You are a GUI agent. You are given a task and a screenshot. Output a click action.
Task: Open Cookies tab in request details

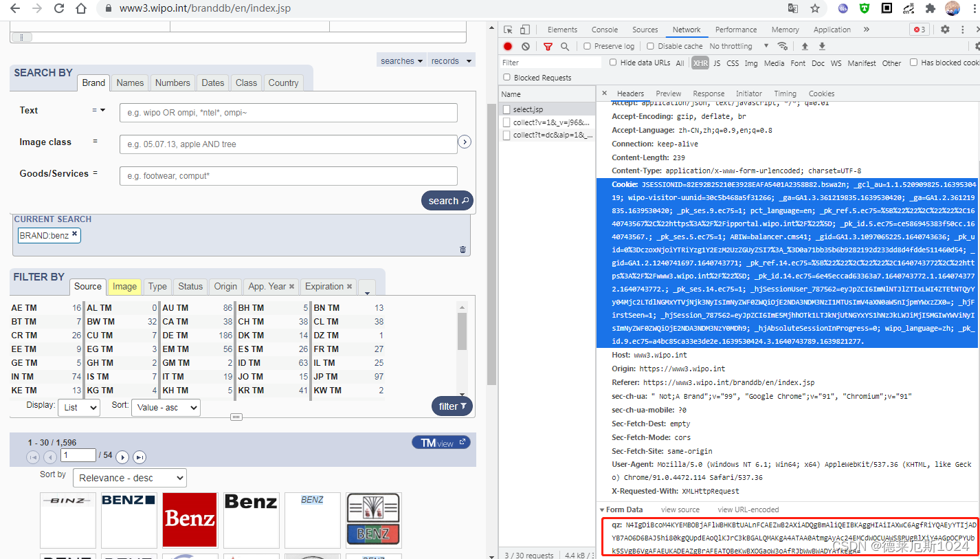tap(821, 94)
